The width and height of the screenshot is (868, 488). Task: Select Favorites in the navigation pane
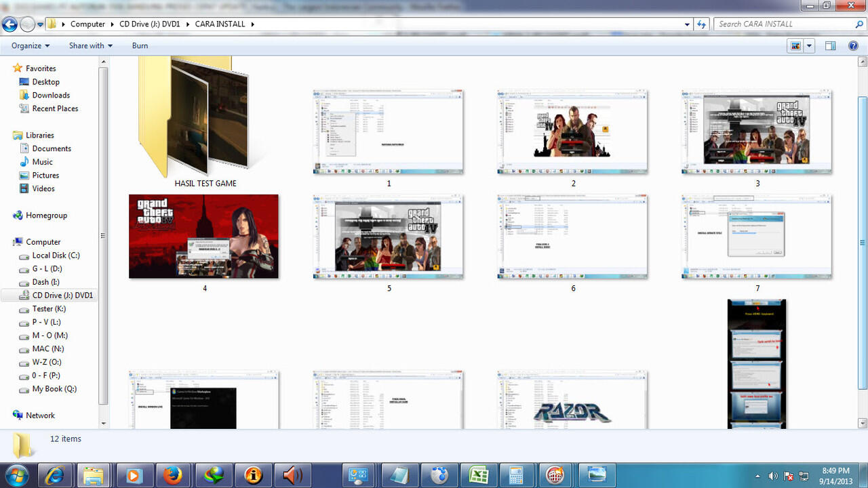point(35,68)
